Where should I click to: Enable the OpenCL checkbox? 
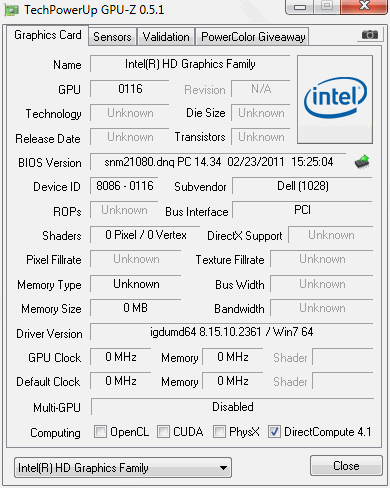(x=100, y=431)
